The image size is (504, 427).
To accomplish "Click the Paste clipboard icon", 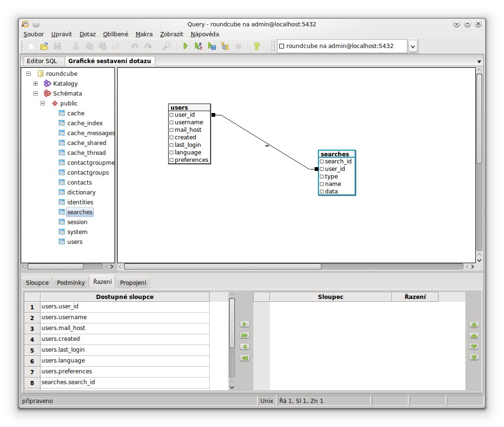I will point(103,46).
